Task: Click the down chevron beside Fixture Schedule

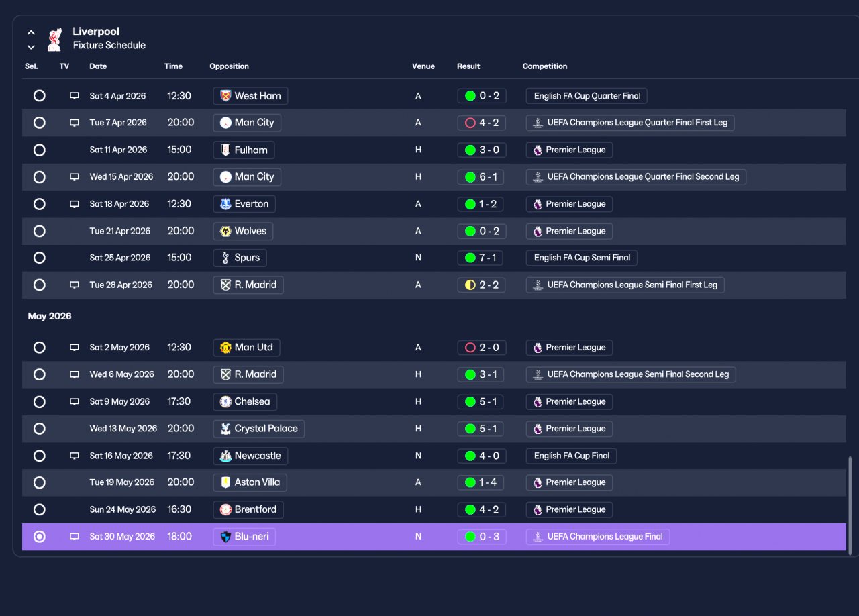Action: 31,47
